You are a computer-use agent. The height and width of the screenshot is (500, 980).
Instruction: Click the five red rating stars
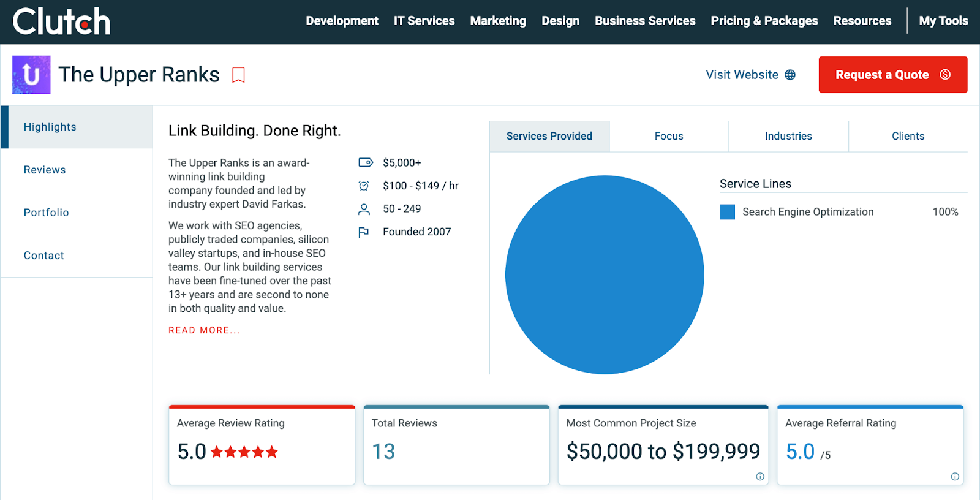click(x=244, y=452)
